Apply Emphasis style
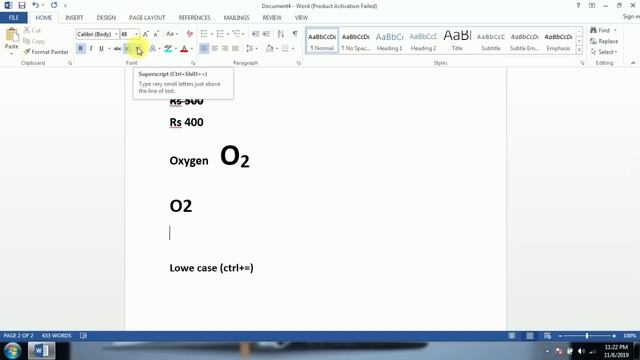 click(x=558, y=41)
